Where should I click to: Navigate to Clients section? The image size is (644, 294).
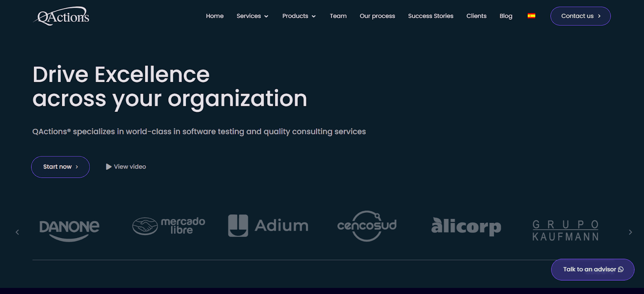[477, 16]
